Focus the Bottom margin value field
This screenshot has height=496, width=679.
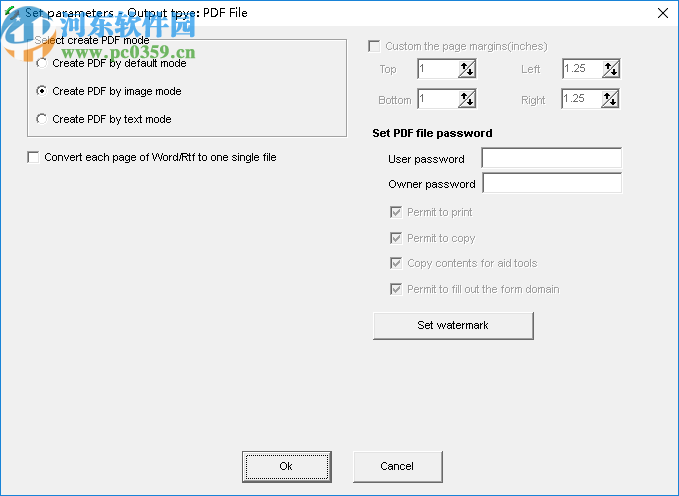[438, 99]
